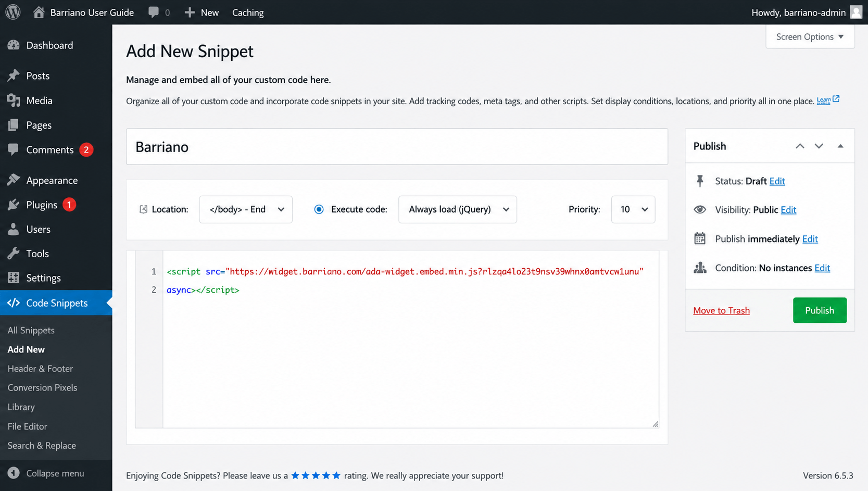Open the Caching admin bar menu
The width and height of the screenshot is (868, 491).
pyautogui.click(x=248, y=12)
